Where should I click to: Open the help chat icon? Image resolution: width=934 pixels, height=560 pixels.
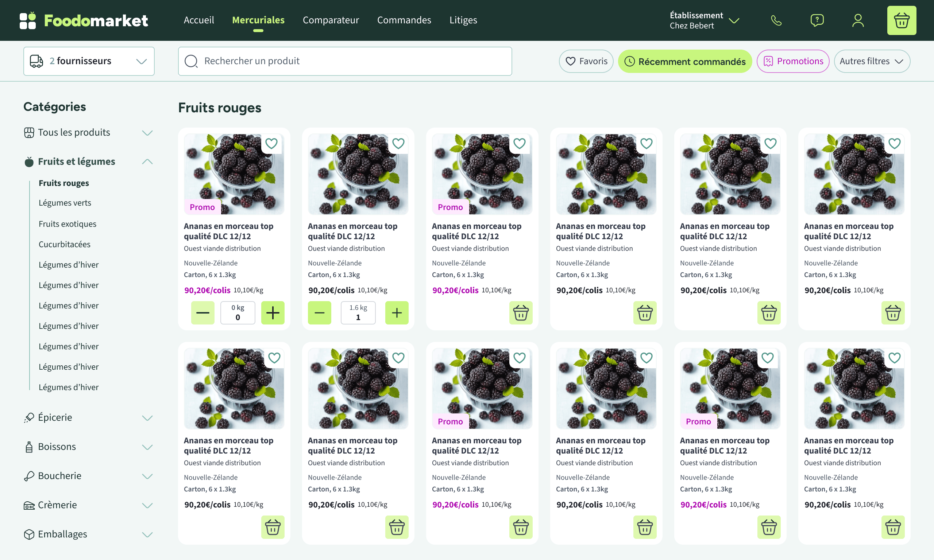point(817,20)
